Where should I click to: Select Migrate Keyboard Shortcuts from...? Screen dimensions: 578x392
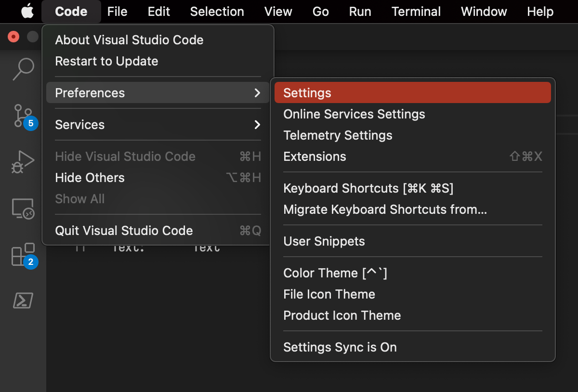point(413,209)
